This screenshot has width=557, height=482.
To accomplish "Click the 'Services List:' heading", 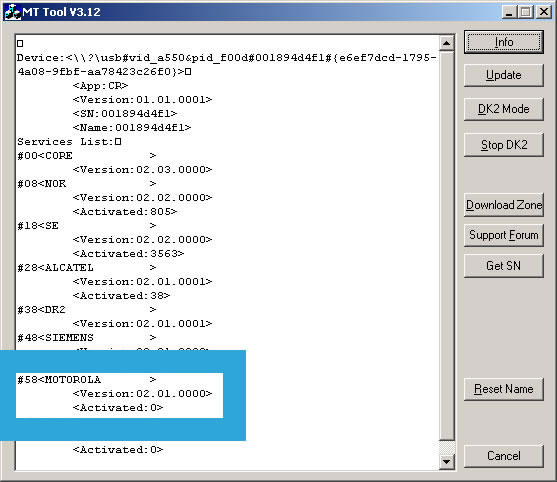I will click(69, 142).
